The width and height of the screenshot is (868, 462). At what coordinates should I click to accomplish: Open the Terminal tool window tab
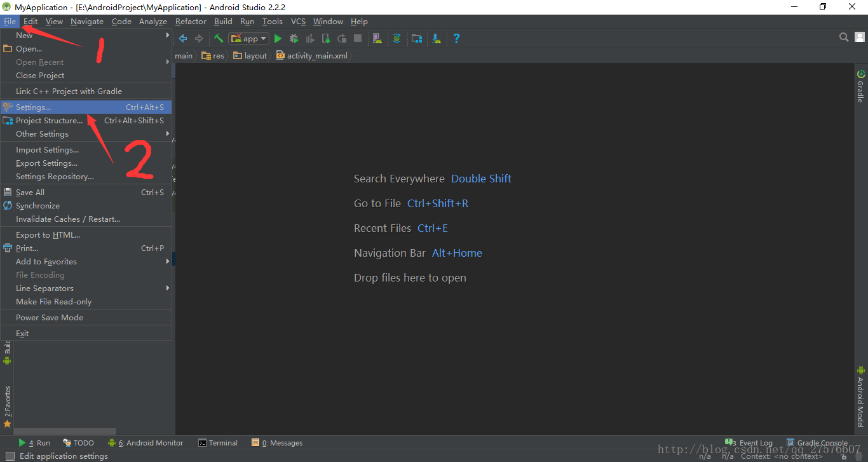(218, 443)
